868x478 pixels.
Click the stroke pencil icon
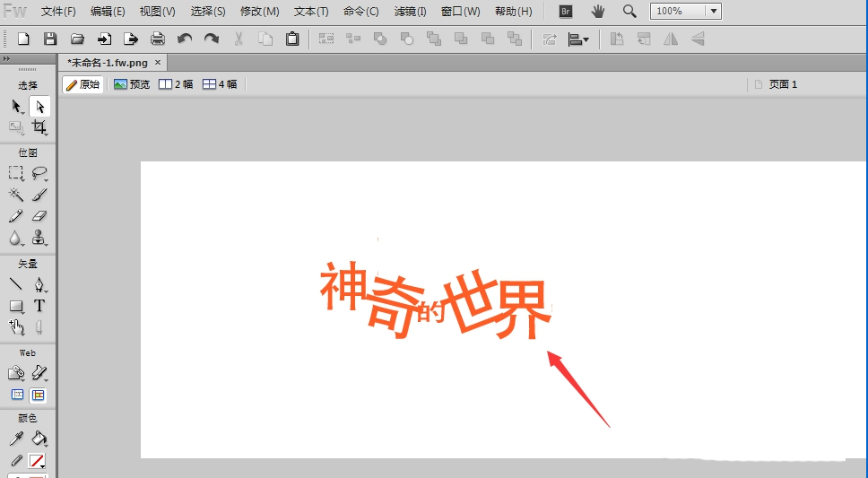point(17,461)
